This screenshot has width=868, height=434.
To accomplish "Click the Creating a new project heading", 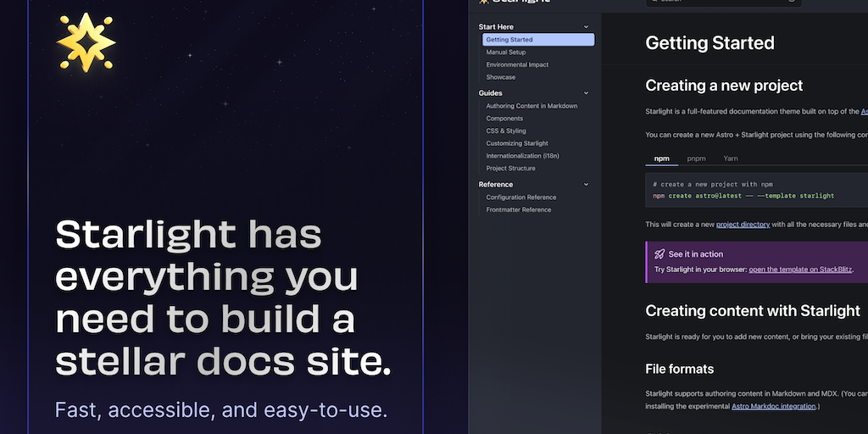I will coord(724,86).
